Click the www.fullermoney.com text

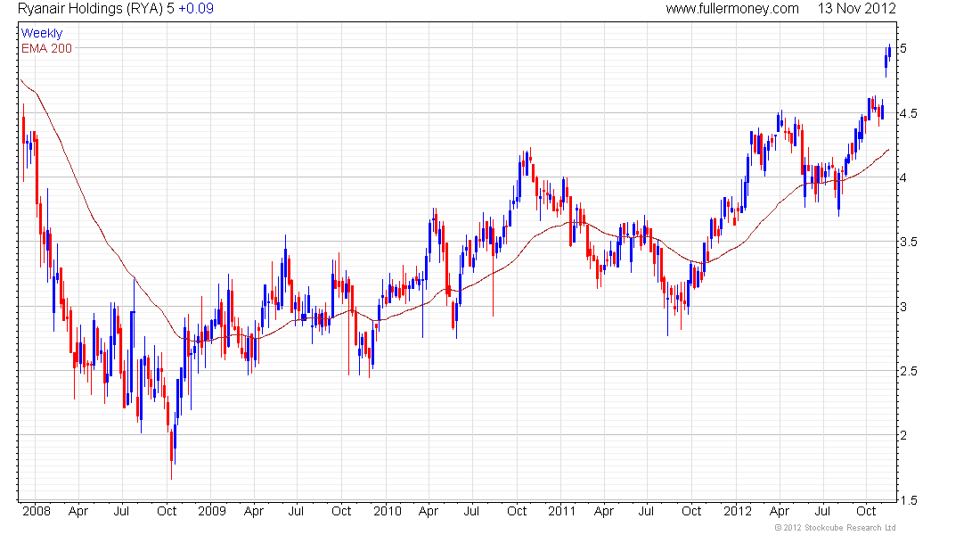731,9
